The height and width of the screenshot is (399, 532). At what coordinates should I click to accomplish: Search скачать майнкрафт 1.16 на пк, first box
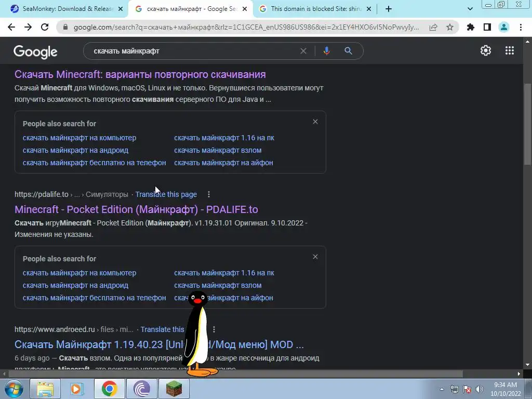click(224, 138)
